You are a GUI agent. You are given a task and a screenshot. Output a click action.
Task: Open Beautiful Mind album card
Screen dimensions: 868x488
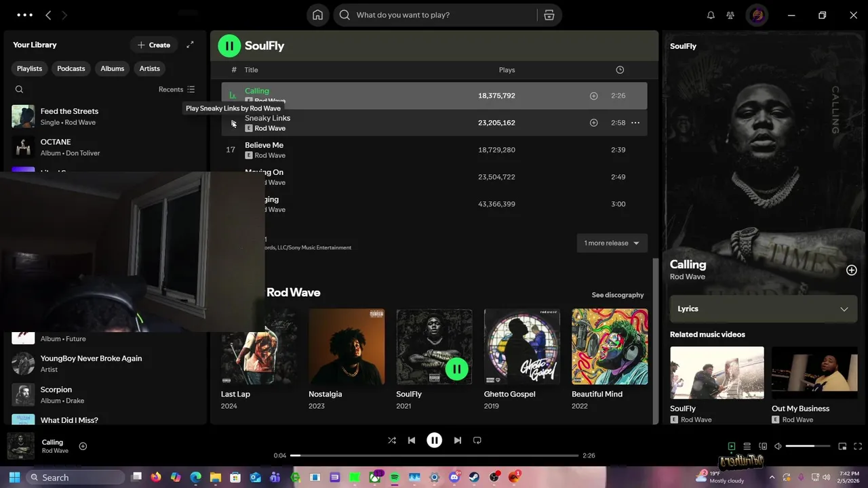point(610,360)
